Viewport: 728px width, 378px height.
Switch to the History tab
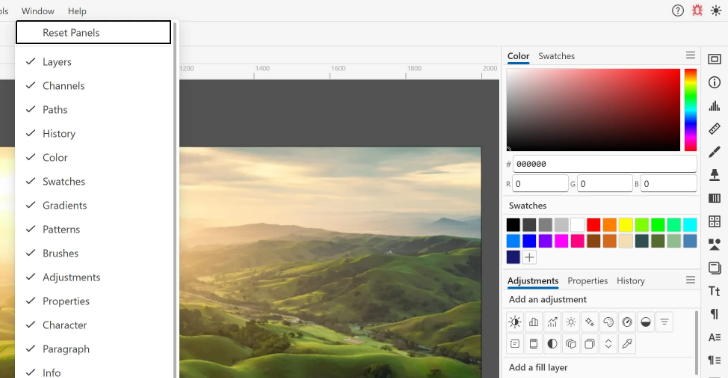(630, 280)
